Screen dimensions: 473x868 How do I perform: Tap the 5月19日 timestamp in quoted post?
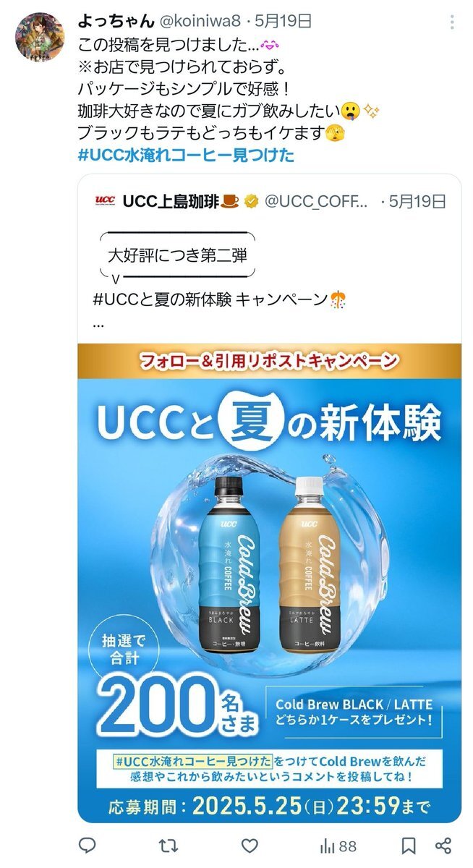(x=417, y=200)
